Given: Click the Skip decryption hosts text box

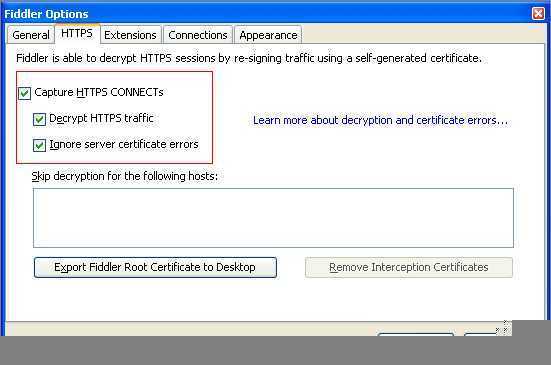Looking at the screenshot, I should [273, 218].
